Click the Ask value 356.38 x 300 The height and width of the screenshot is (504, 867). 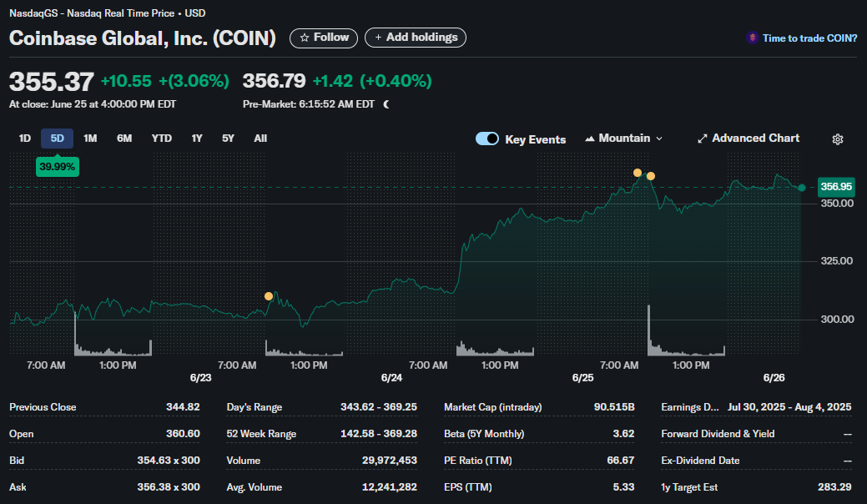pos(169,487)
